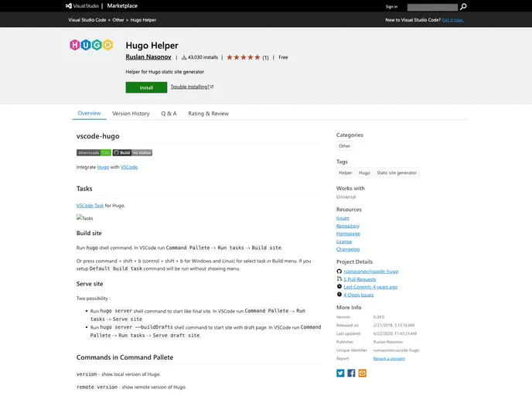Click the Hugo Helper title heading
The height and width of the screenshot is (396, 532).
(152, 46)
